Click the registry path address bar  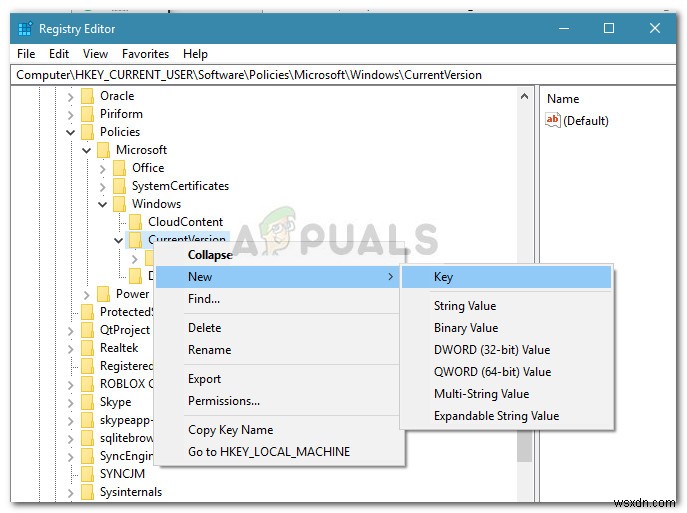[344, 75]
